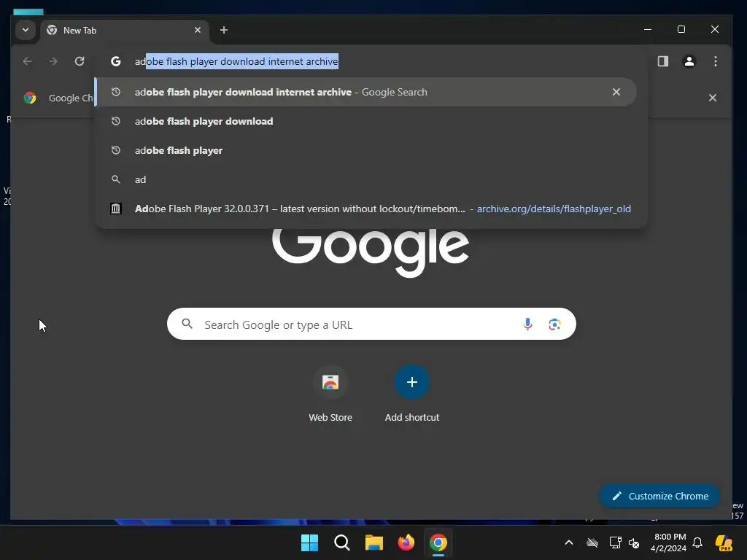The height and width of the screenshot is (560, 747).
Task: Click the history clock icon beside adobe flash player download
Action: (x=116, y=121)
